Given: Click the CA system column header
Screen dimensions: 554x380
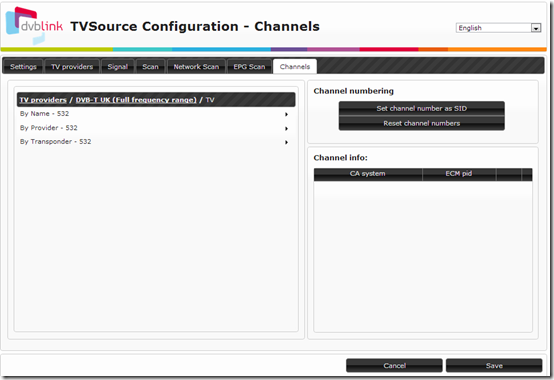Looking at the screenshot, I should pyautogui.click(x=368, y=174).
